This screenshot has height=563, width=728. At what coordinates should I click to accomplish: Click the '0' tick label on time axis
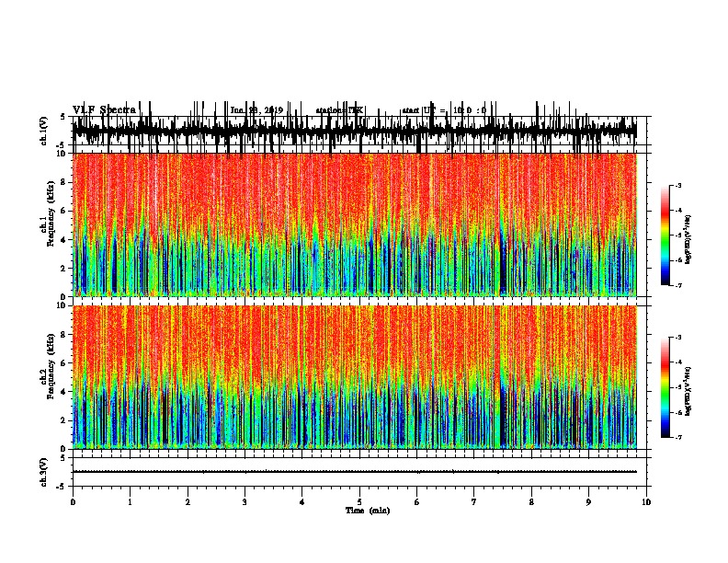(x=73, y=502)
